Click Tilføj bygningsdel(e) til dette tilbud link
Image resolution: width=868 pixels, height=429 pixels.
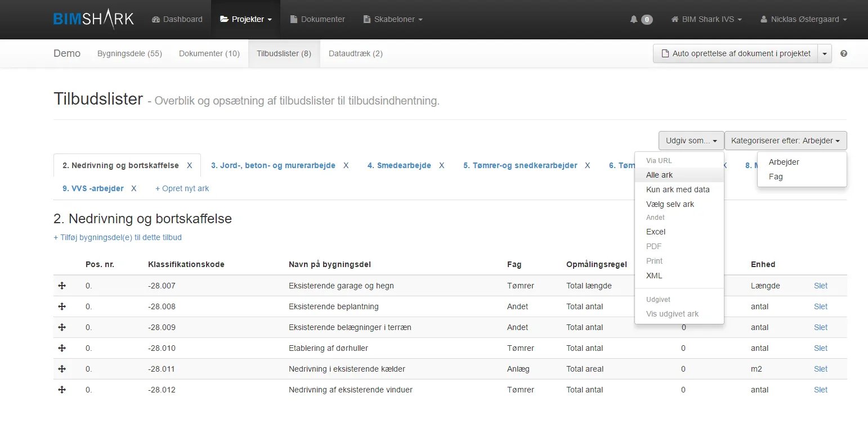[x=118, y=237]
